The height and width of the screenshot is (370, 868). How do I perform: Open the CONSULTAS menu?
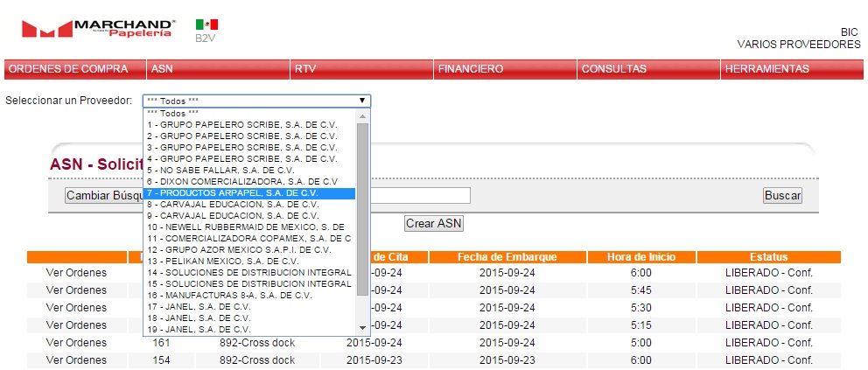(x=648, y=69)
